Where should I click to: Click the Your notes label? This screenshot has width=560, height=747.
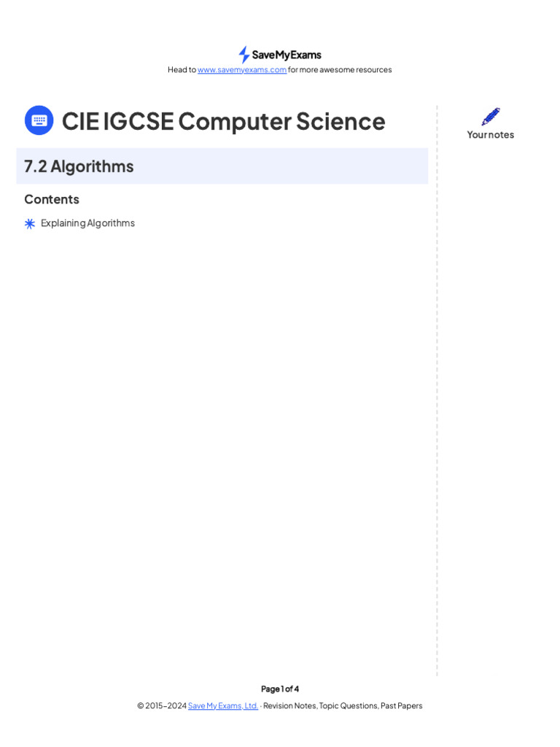491,135
